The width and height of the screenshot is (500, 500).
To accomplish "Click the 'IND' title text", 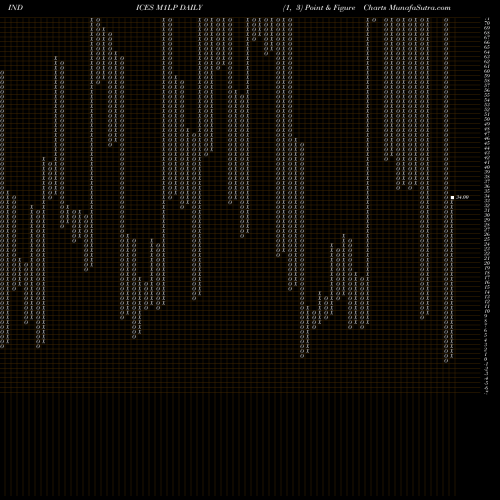I will [x=15, y=7].
